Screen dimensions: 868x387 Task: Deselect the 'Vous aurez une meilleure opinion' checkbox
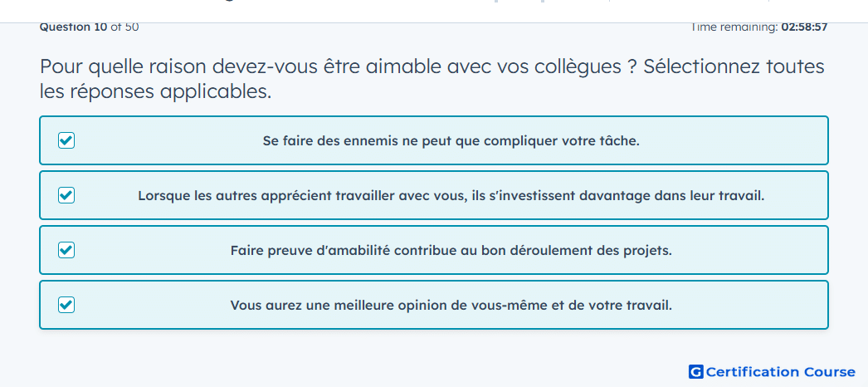(66, 305)
